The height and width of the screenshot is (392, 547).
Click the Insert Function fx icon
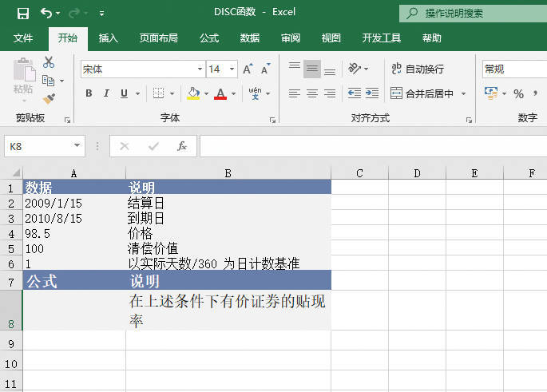point(182,146)
